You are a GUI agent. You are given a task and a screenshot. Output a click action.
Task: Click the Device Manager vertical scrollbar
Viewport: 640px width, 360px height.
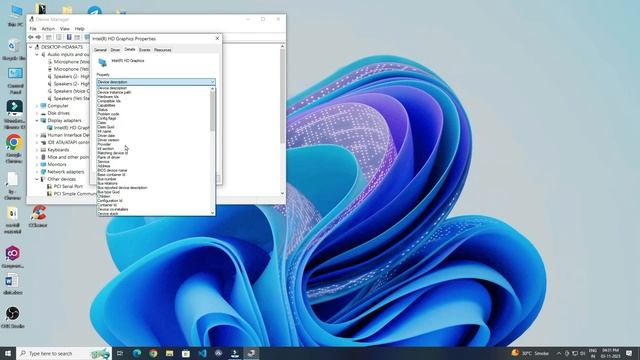tap(282, 97)
